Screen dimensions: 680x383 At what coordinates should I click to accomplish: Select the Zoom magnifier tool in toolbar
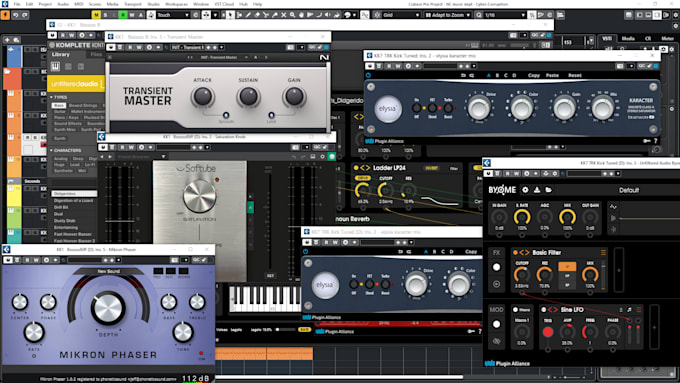click(292, 15)
